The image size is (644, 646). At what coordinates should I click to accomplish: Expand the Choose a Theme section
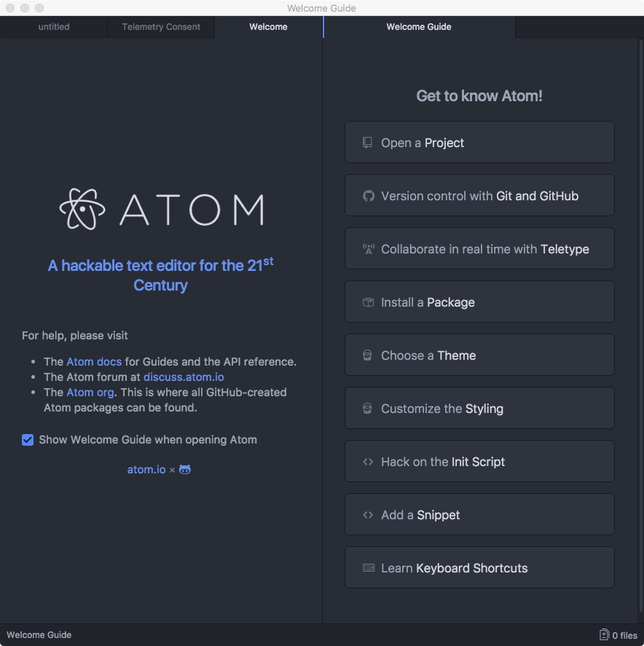tap(479, 355)
